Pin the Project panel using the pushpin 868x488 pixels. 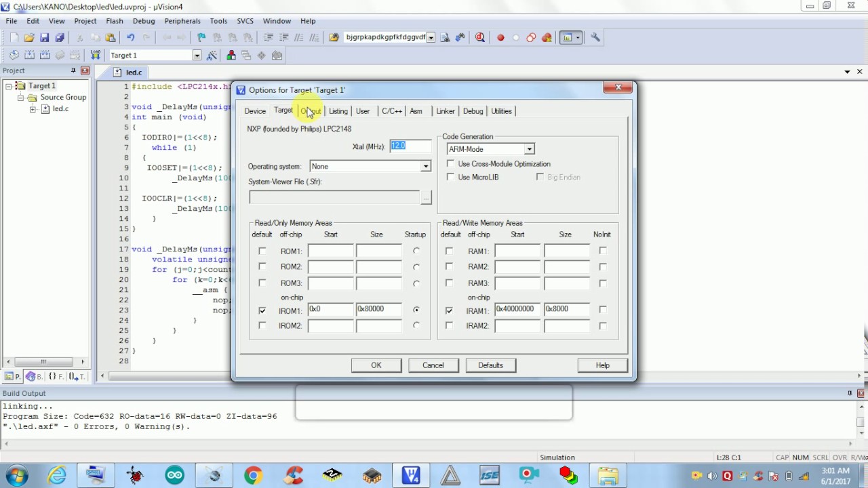pyautogui.click(x=73, y=70)
